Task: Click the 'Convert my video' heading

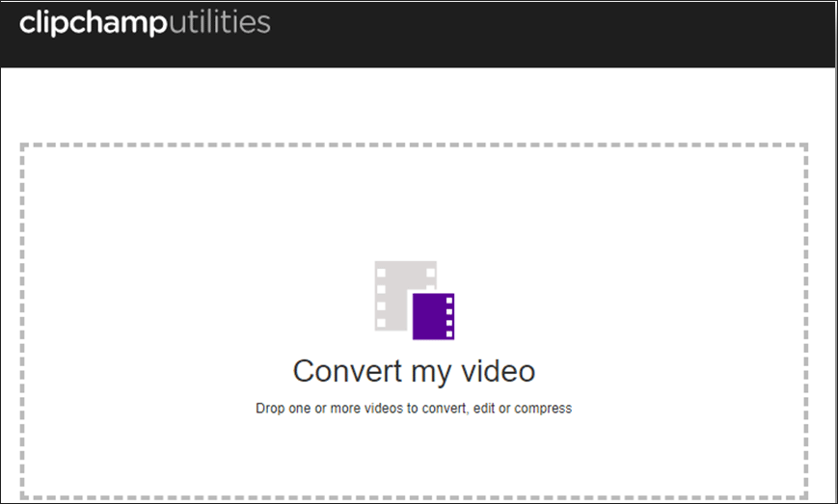Action: pos(414,371)
